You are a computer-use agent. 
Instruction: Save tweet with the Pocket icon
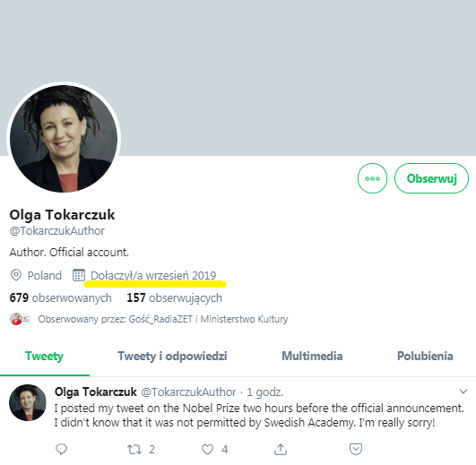[356, 449]
